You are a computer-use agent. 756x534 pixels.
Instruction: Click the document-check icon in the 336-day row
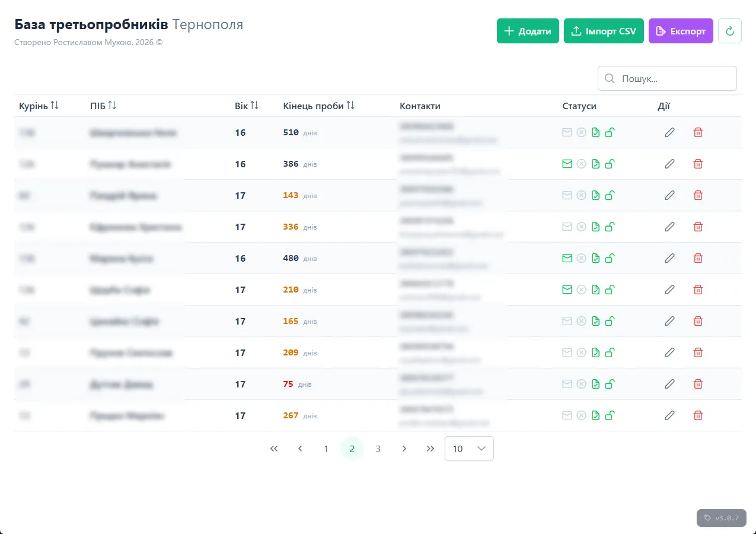(x=595, y=227)
